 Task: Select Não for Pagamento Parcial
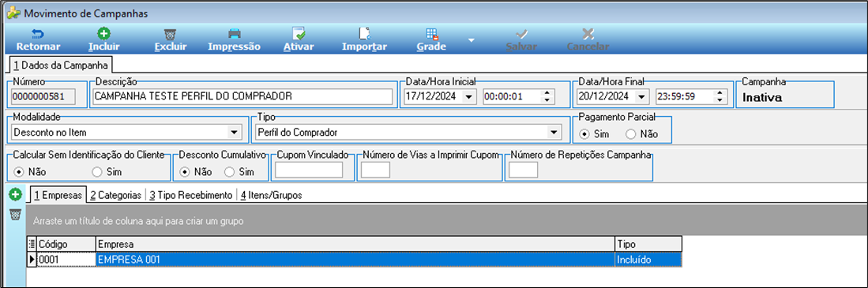pyautogui.click(x=630, y=134)
